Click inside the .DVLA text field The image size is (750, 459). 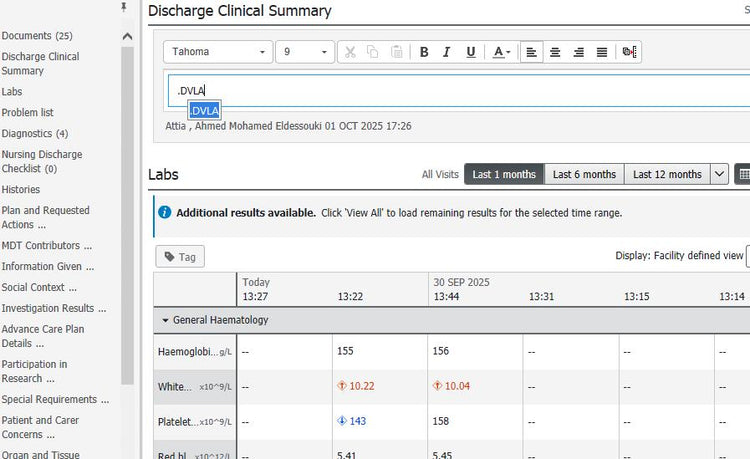coord(450,91)
